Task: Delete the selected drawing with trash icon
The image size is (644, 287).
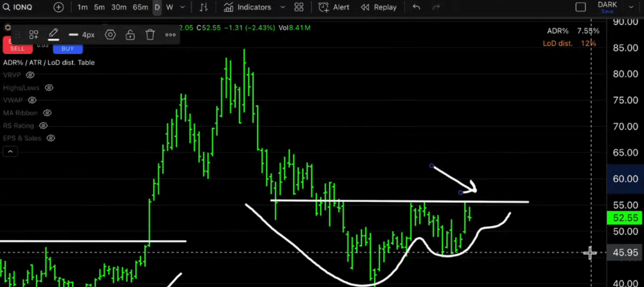Action: click(150, 35)
